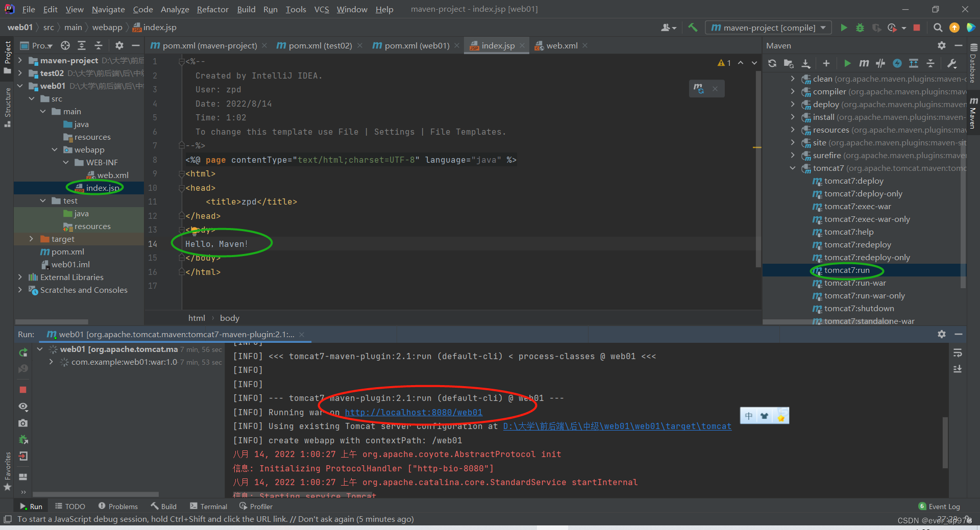Viewport: 980px width, 530px height.
Task: Go to next highlighted warning arrow
Action: pos(754,63)
